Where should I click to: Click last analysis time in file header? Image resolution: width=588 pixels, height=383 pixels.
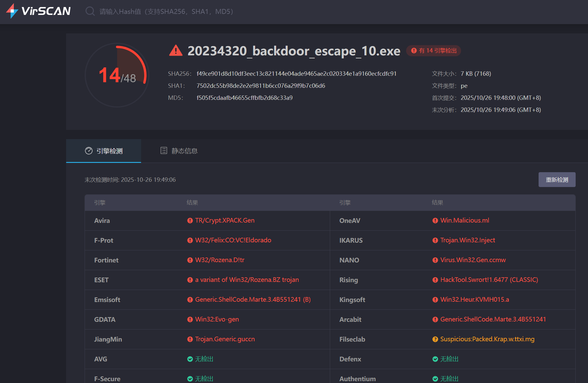[501, 110]
